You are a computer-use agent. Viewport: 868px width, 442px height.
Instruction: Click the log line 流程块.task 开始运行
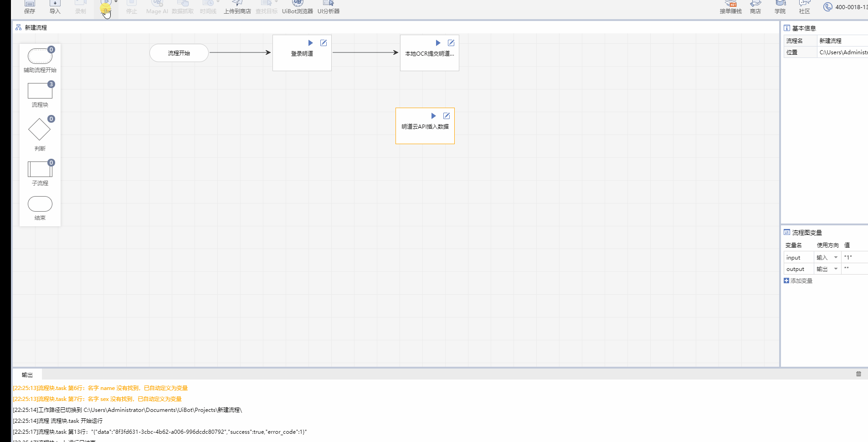point(58,421)
